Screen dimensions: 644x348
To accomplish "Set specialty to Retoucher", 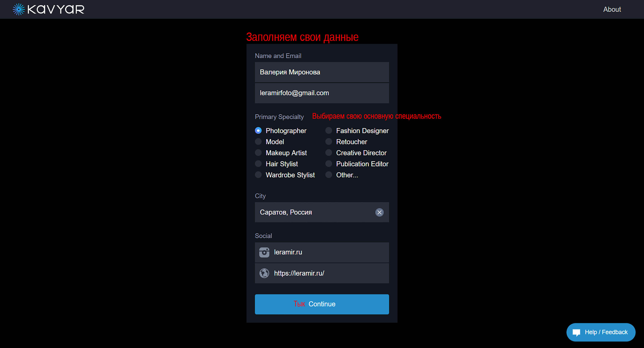I will click(x=329, y=142).
